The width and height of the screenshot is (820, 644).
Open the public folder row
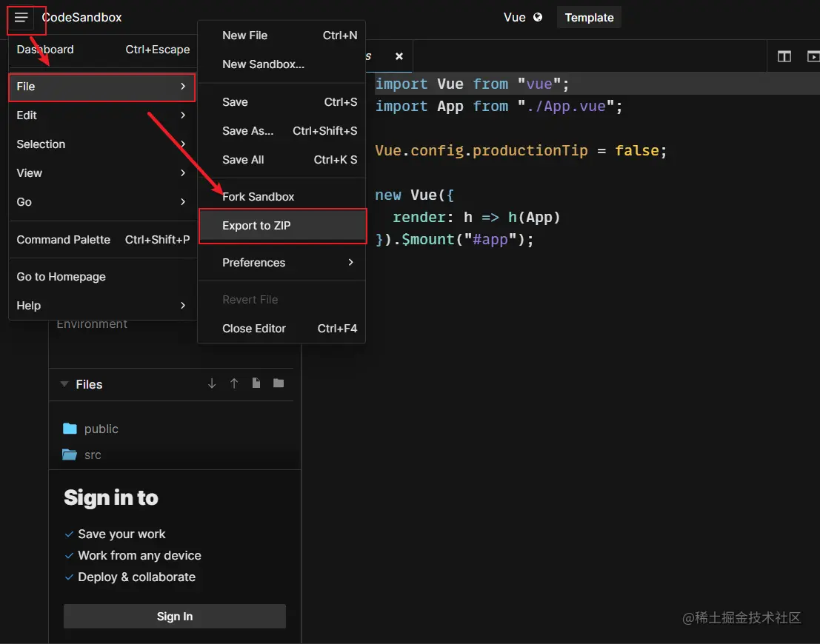point(175,429)
